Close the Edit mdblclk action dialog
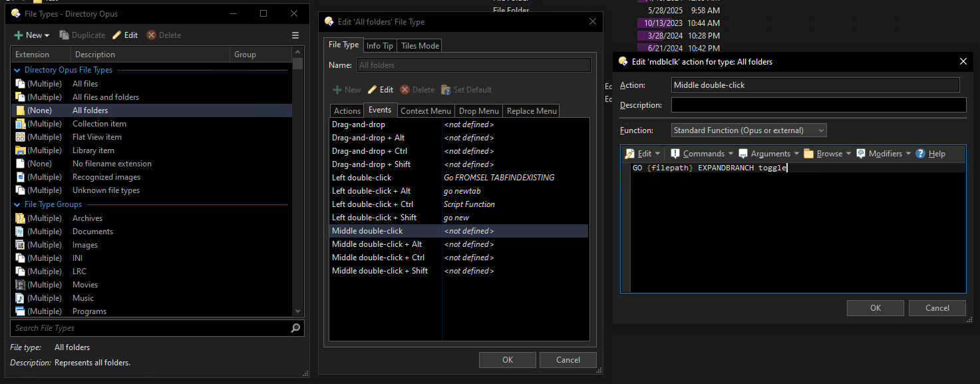980x384 pixels. (963, 61)
